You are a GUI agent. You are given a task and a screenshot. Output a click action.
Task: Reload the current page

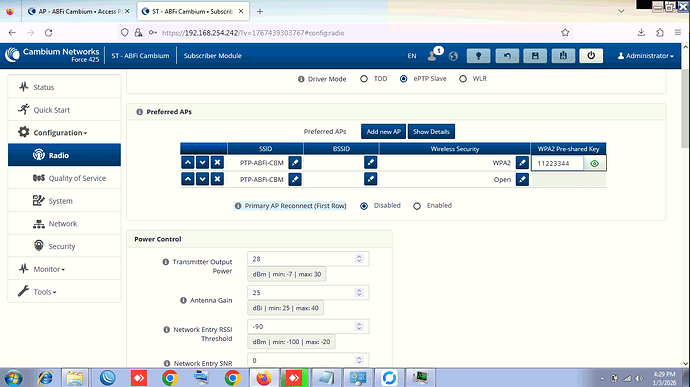pyautogui.click(x=48, y=33)
